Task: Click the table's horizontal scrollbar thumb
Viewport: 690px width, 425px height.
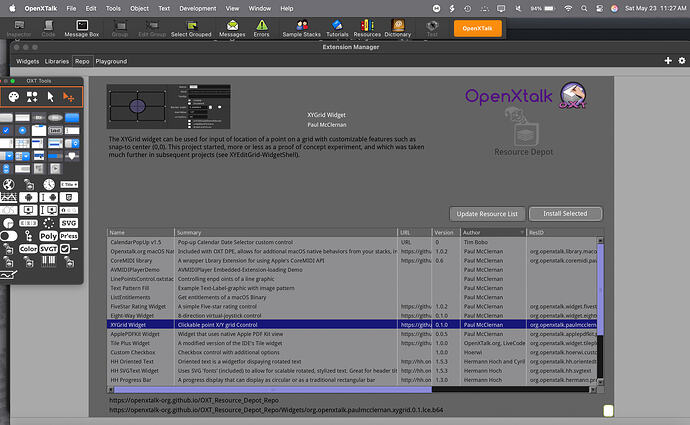Action: click(273, 389)
